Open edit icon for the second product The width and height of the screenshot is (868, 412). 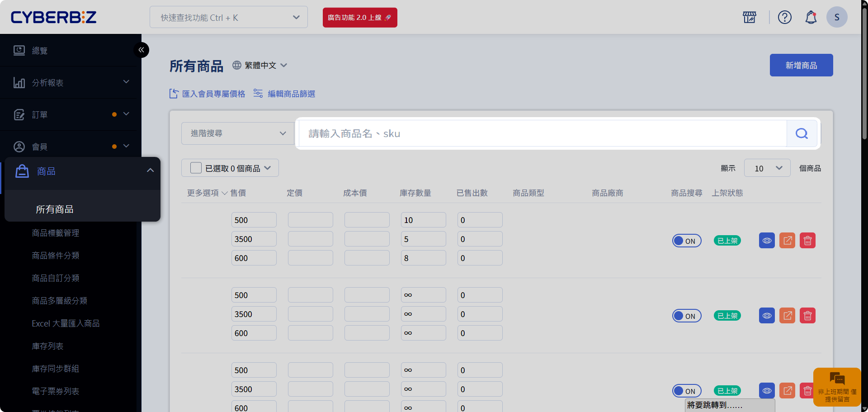[787, 316]
